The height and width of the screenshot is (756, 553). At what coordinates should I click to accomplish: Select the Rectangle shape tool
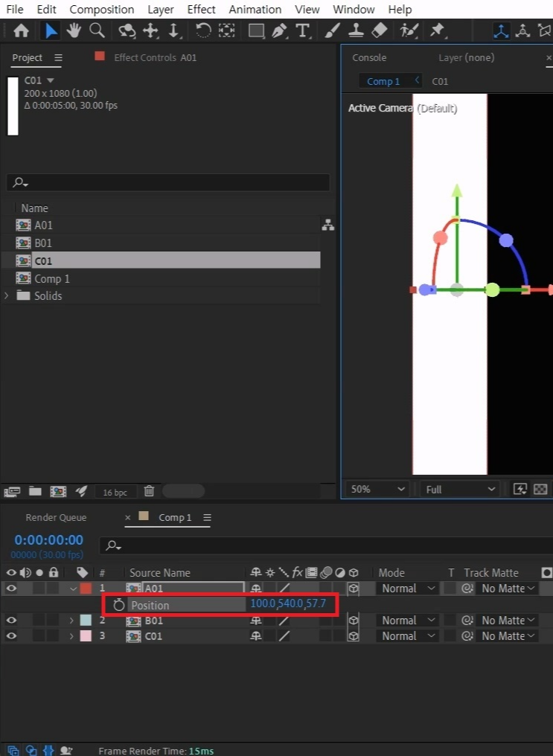(x=256, y=31)
